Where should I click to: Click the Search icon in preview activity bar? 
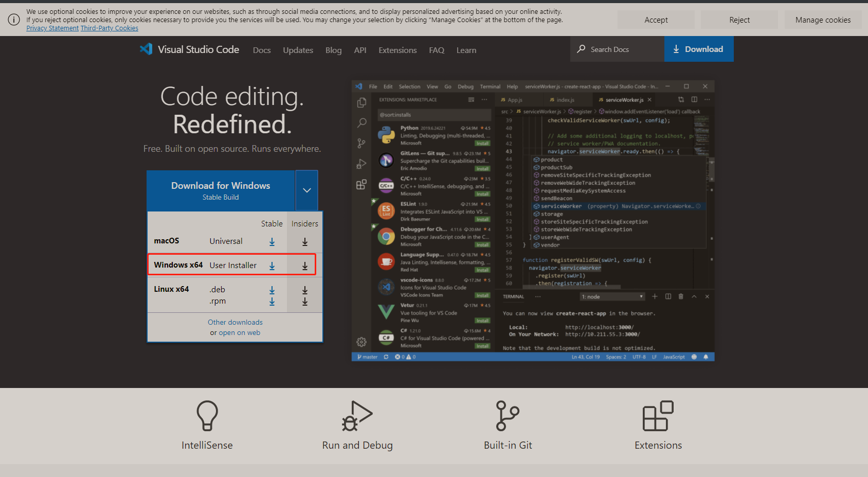(361, 123)
